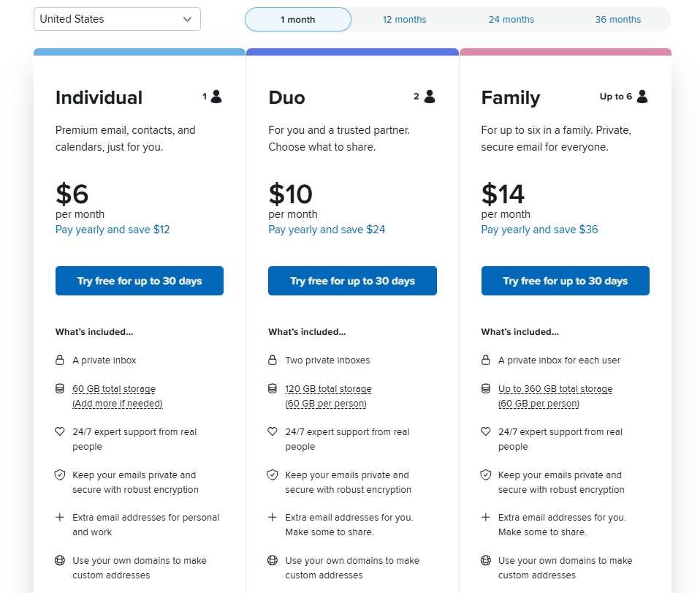
Task: Click storage icon beside 120 GB total storage
Action: (273, 389)
